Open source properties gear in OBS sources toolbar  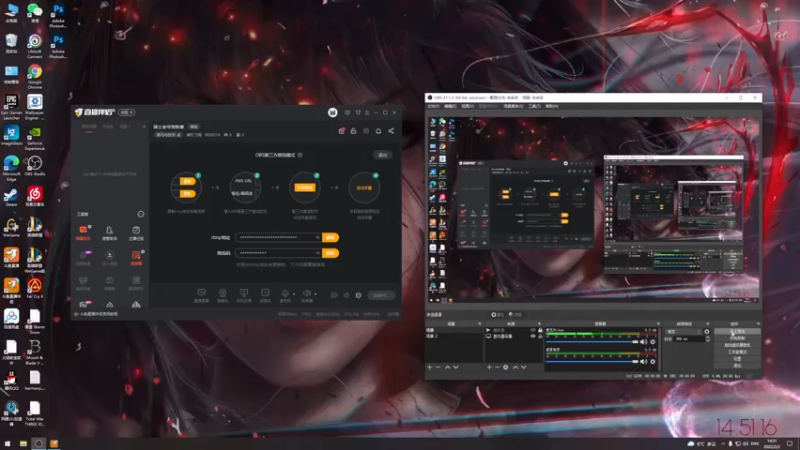click(506, 367)
